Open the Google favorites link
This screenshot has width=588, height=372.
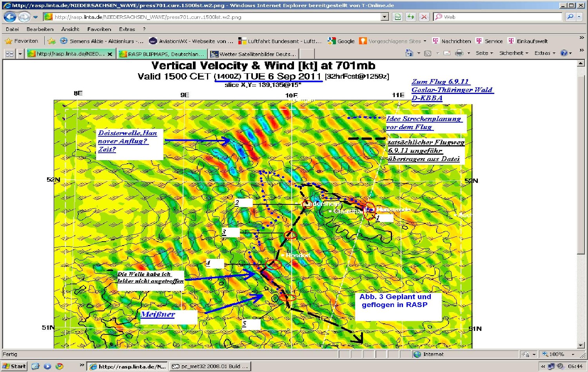341,41
